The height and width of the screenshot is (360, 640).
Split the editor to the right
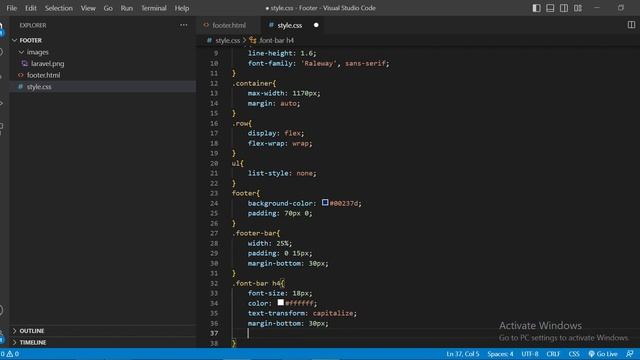[x=631, y=25]
